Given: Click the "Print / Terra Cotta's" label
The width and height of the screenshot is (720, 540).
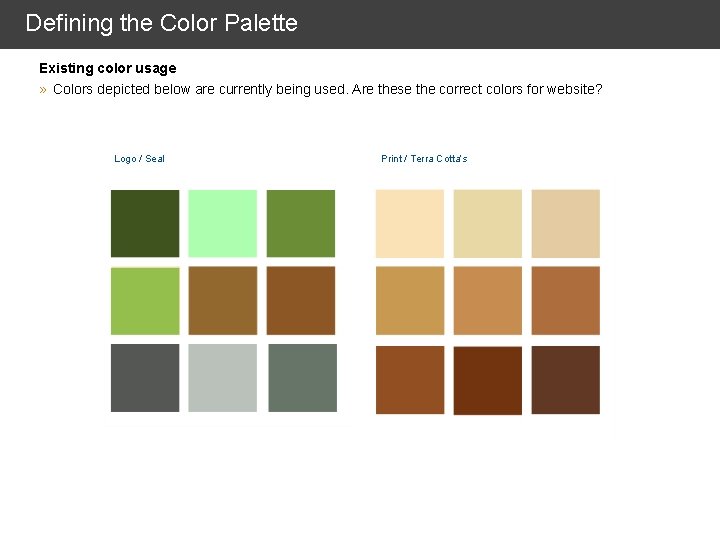Looking at the screenshot, I should coord(424,159).
